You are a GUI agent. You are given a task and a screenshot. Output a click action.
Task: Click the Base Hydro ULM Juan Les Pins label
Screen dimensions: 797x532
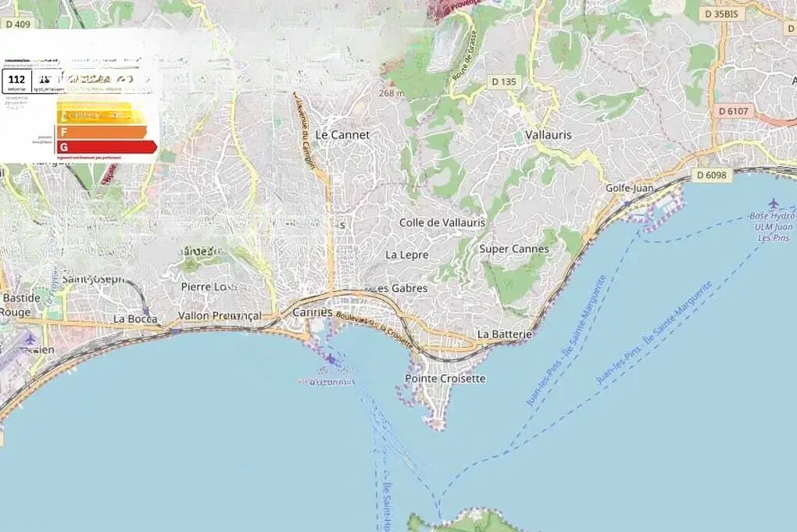772,227
